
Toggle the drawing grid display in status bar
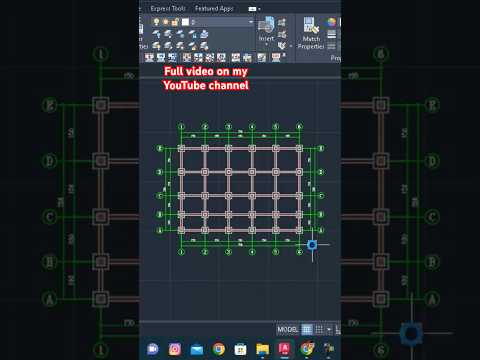[x=307, y=330]
